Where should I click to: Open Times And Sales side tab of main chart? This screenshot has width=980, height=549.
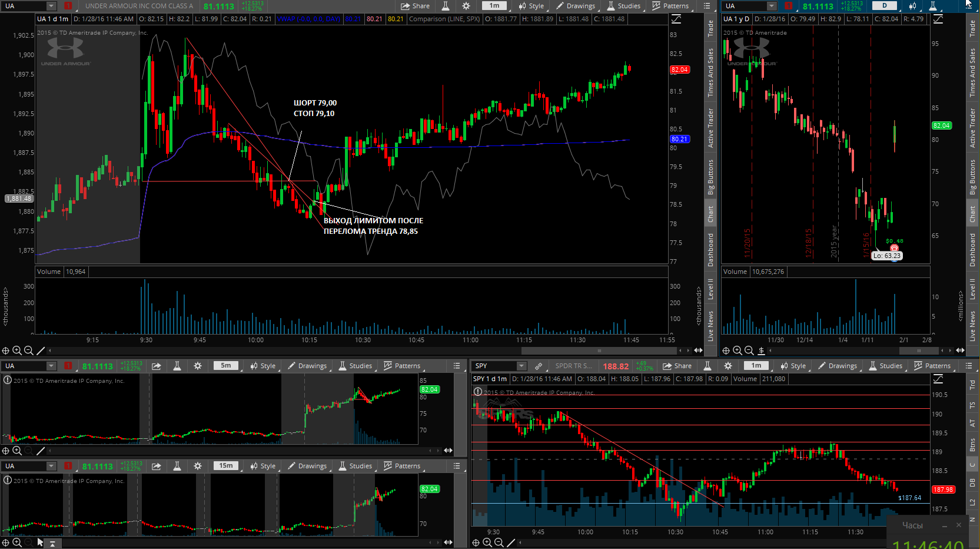point(710,72)
